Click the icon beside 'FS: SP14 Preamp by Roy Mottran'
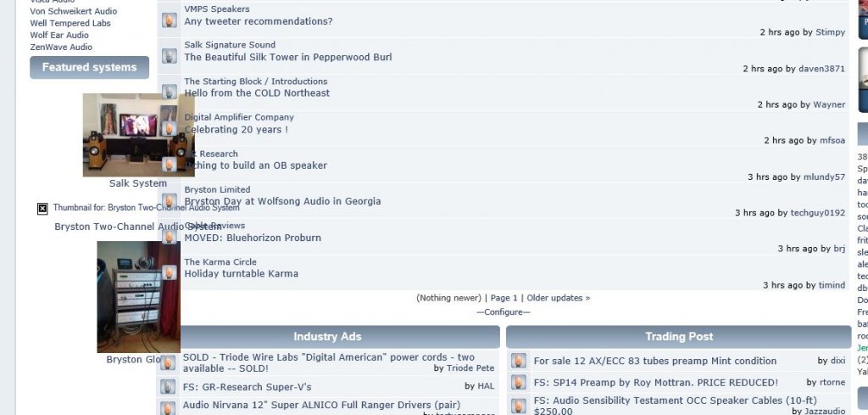Image resolution: width=868 pixels, height=415 pixels. point(519,382)
